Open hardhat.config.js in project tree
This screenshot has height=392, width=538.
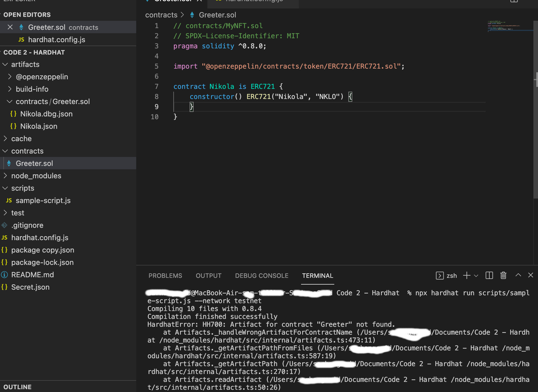click(x=68, y=238)
